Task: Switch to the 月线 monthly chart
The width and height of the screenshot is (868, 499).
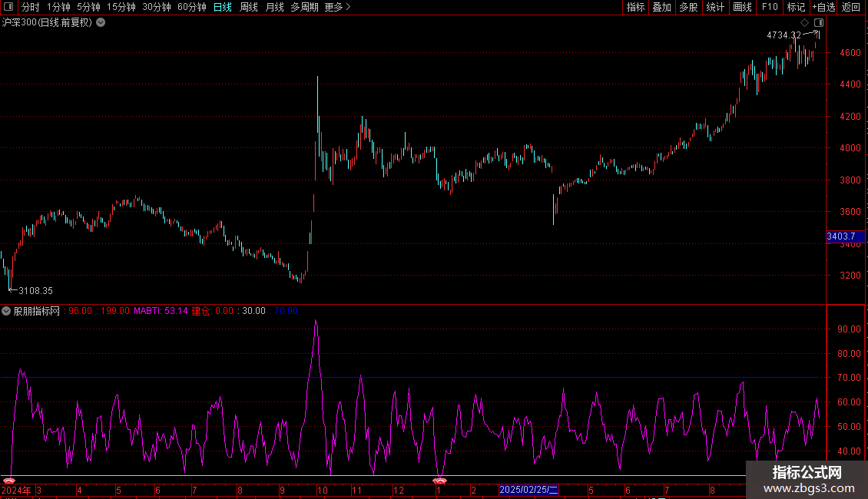Action: click(274, 7)
